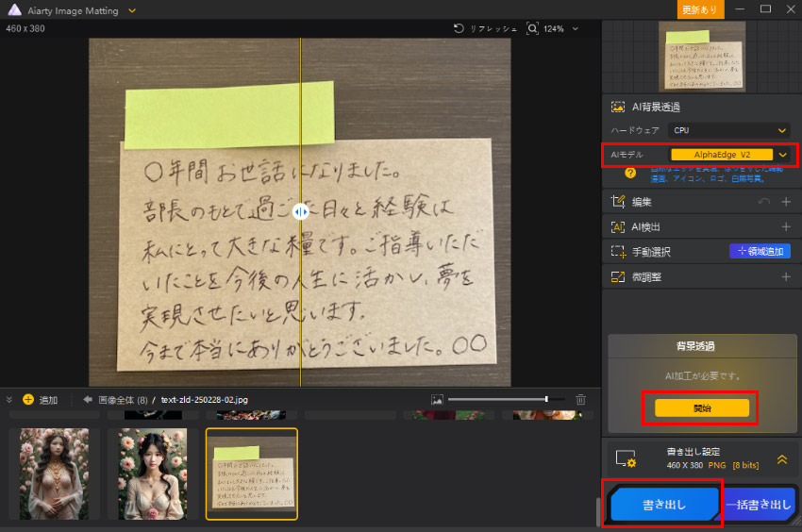Screen dimensions: 802x532
Task: Expand the AI検出 section with plus
Action: click(x=786, y=226)
